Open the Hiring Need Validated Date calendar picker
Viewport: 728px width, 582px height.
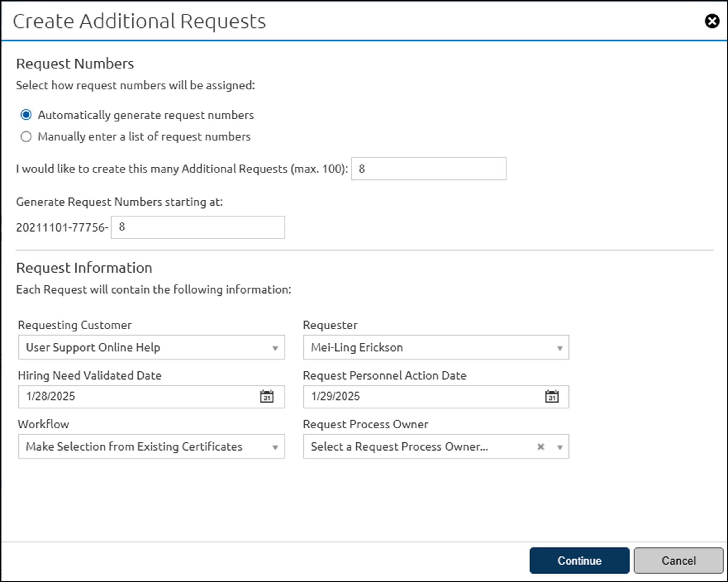click(267, 396)
